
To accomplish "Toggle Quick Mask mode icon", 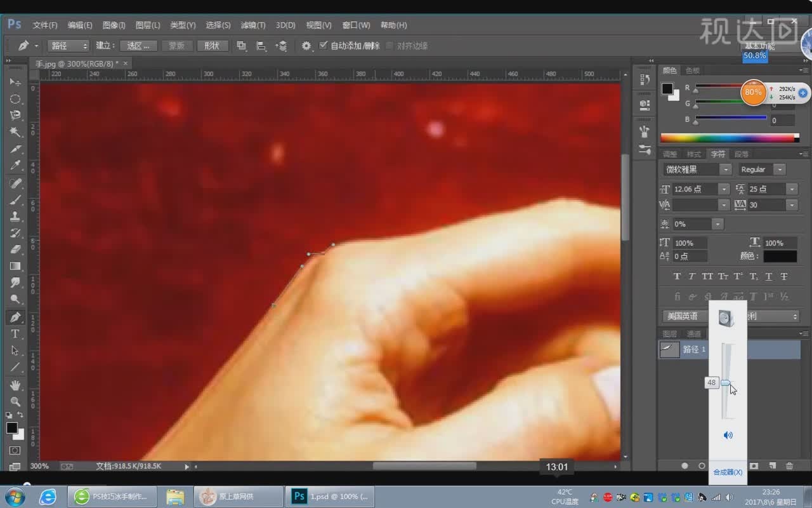I will coord(15,450).
